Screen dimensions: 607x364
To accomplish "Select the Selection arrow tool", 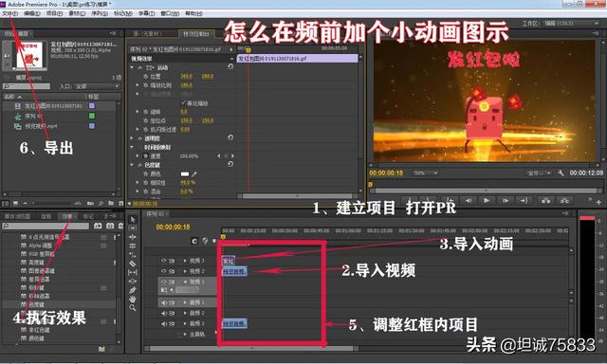I will 133,219.
